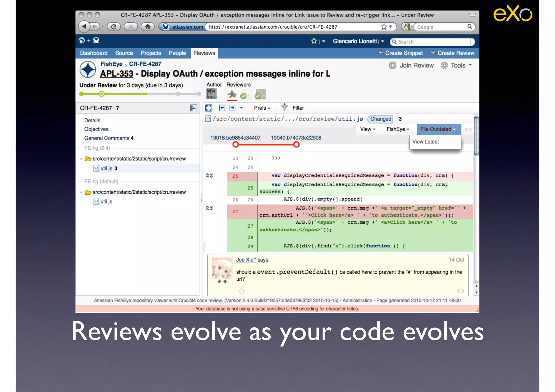Image resolution: width=555 pixels, height=392 pixels.
Task: Open the Dashboard tab
Action: pyautogui.click(x=93, y=53)
